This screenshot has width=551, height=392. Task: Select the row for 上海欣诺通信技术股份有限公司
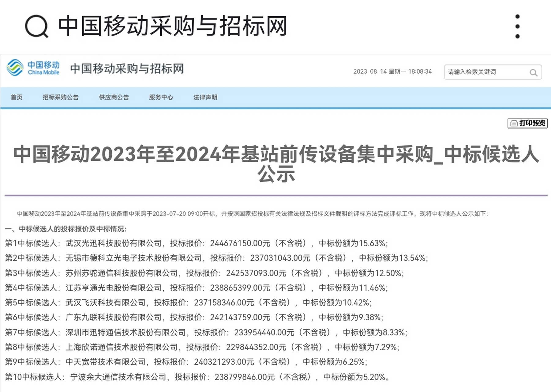coord(202,347)
